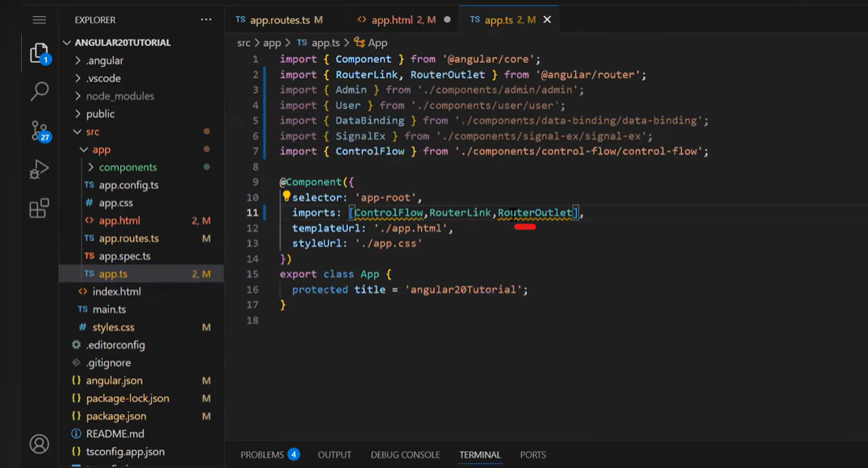Open package.json in the file explorer

tap(116, 416)
